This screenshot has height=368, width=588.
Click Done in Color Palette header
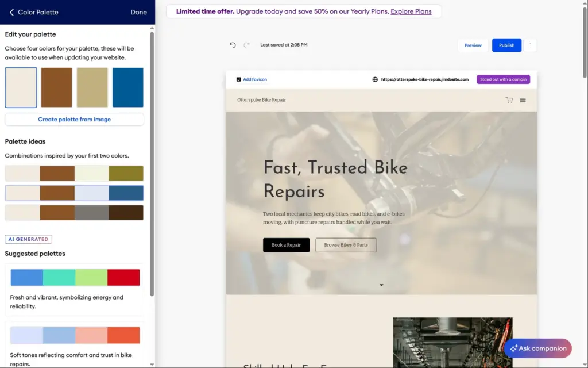[x=139, y=13]
